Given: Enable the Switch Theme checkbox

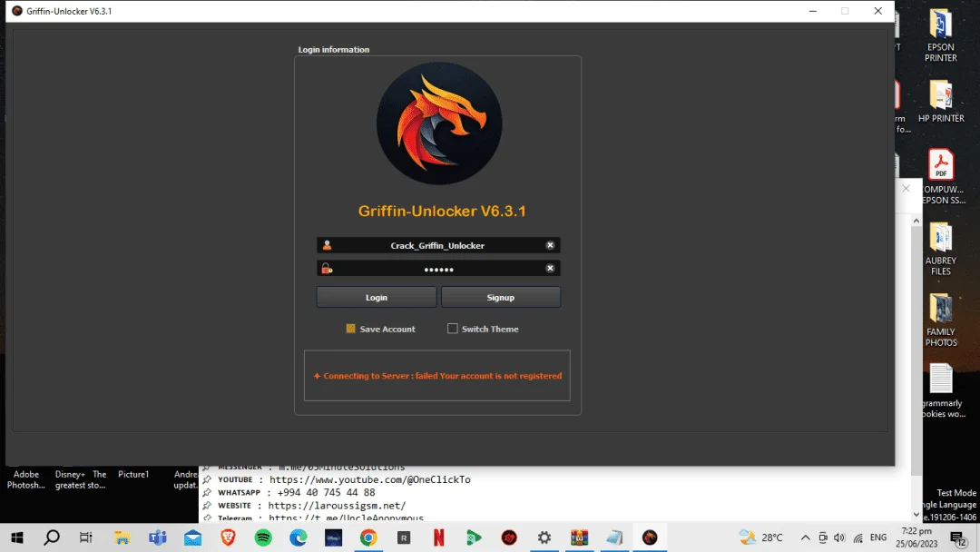Looking at the screenshot, I should point(453,328).
